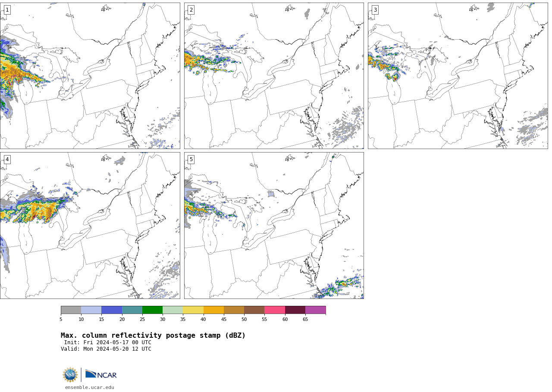Click colorbar tick label 35
Viewport: 552px width, 392px height.
183,320
